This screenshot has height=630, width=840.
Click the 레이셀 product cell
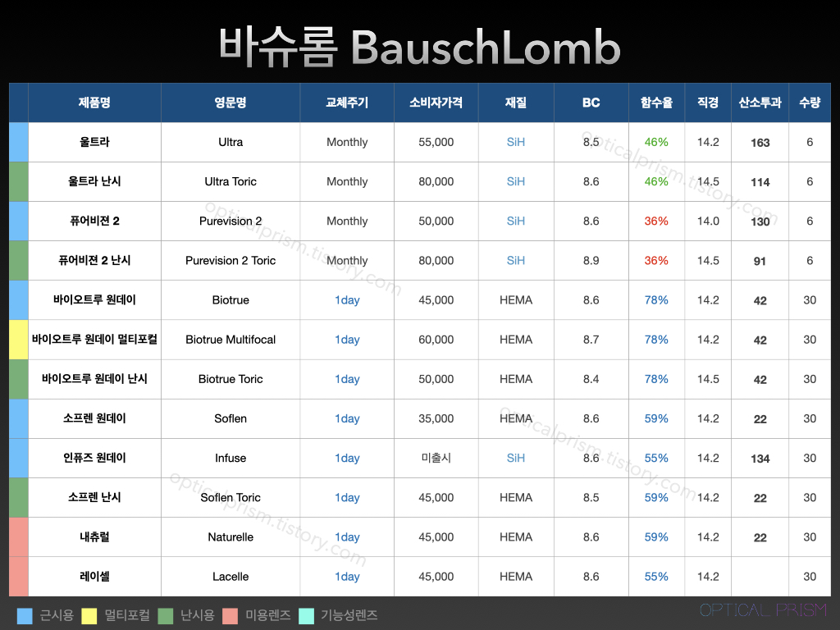(x=94, y=577)
